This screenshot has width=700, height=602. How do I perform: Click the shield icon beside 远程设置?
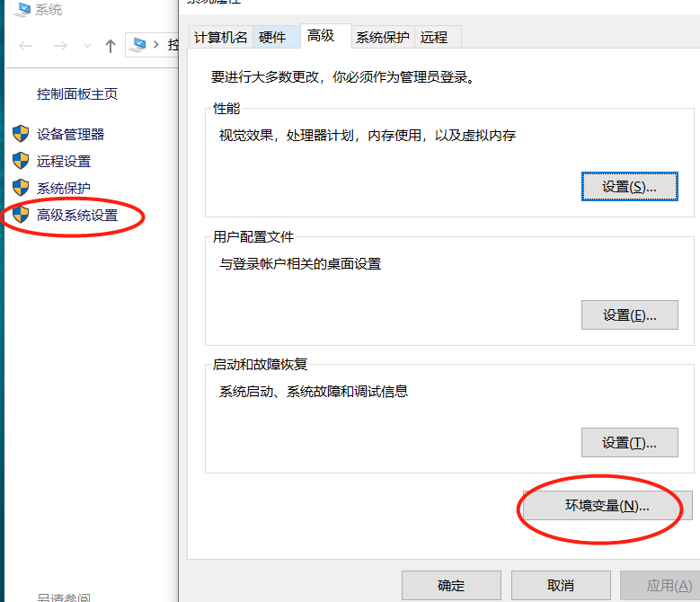click(x=21, y=161)
